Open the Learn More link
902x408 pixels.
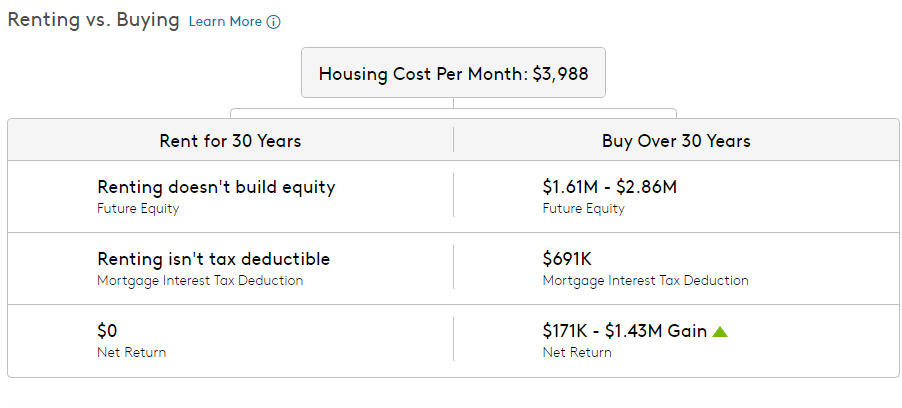(225, 21)
